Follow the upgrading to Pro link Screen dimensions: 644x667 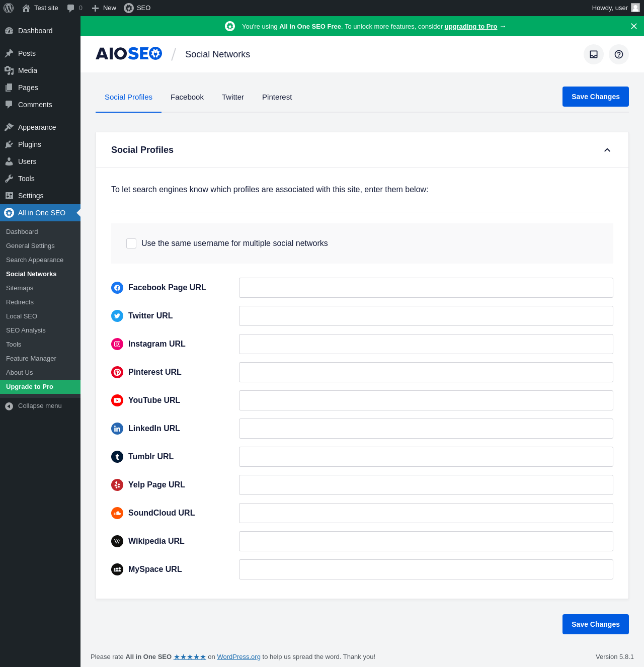point(470,27)
